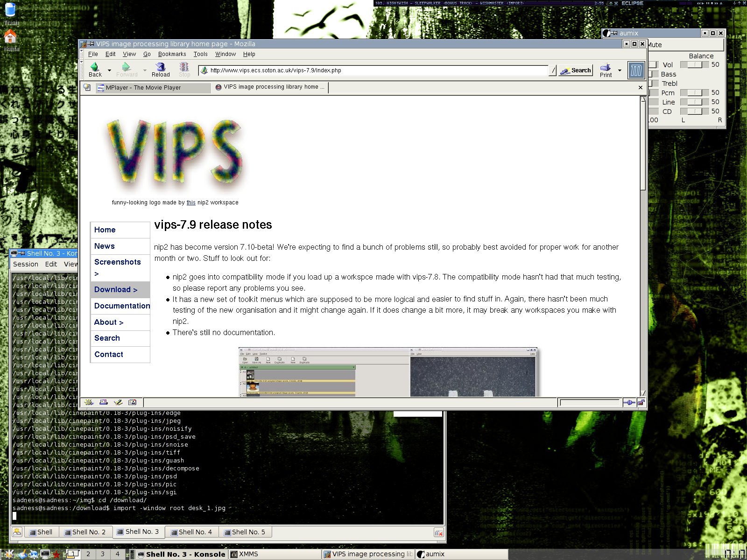Click the Konsole new session icon
The width and height of the screenshot is (747, 560).
pos(17,532)
